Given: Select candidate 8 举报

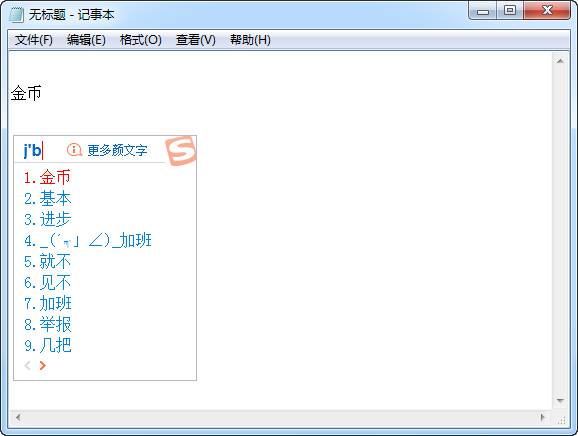Looking at the screenshot, I should click(47, 324).
